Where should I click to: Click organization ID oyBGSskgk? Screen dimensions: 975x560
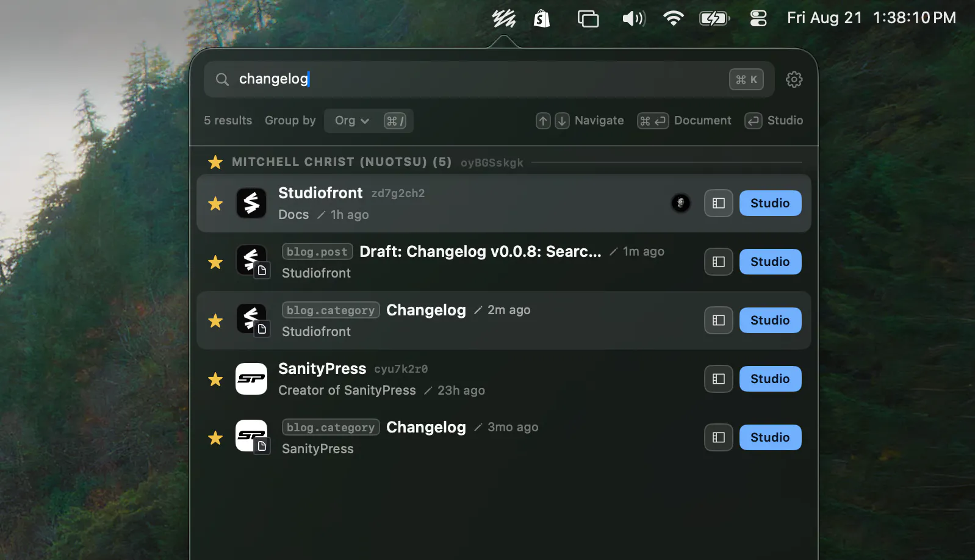click(x=492, y=163)
